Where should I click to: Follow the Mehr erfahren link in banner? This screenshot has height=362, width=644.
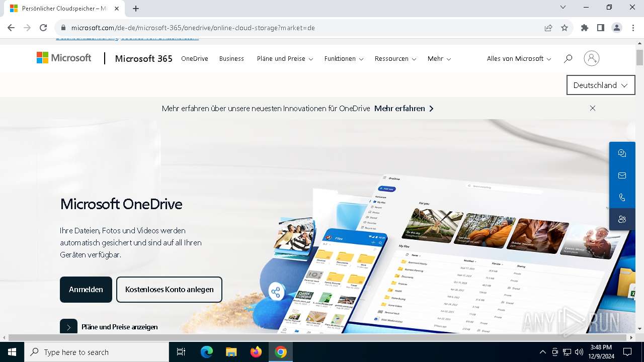404,108
